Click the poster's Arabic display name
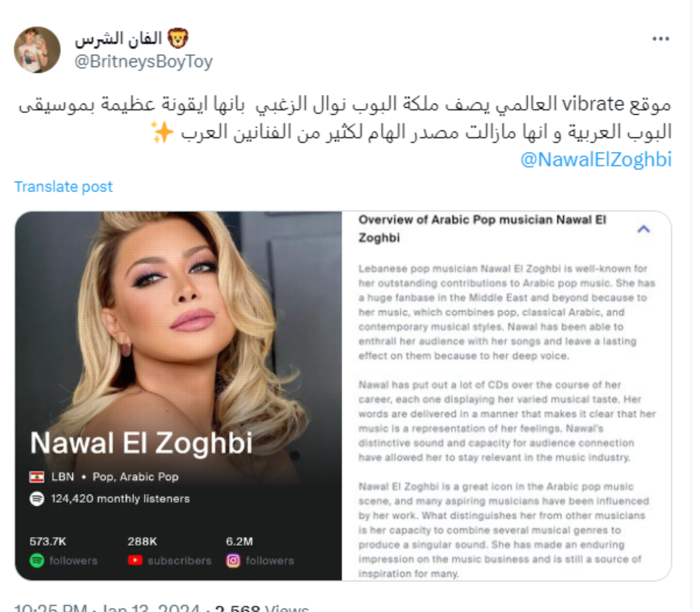700x612 pixels. click(x=119, y=39)
